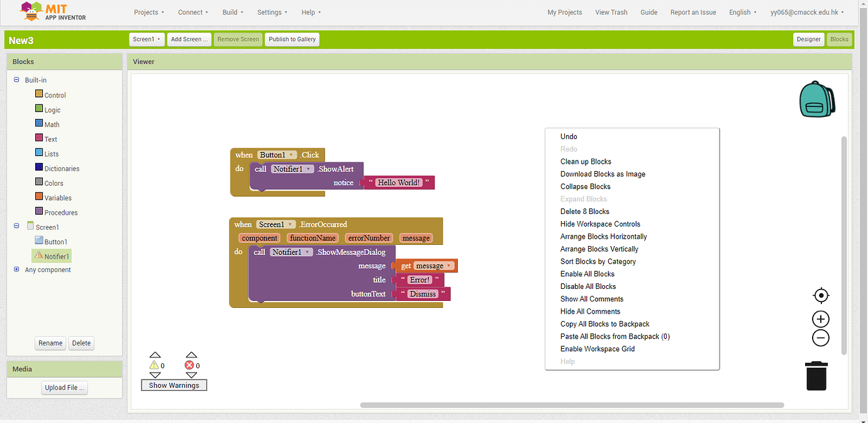Open the Control blocks drawer
This screenshot has width=868, height=423.
[x=55, y=94]
